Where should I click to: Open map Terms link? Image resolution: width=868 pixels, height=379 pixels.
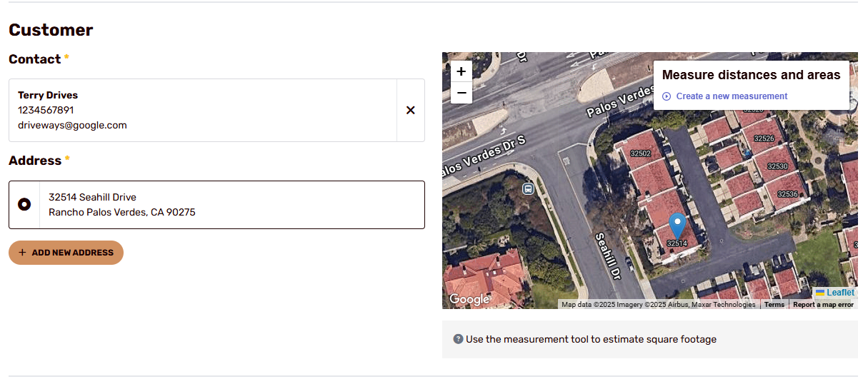(x=774, y=305)
